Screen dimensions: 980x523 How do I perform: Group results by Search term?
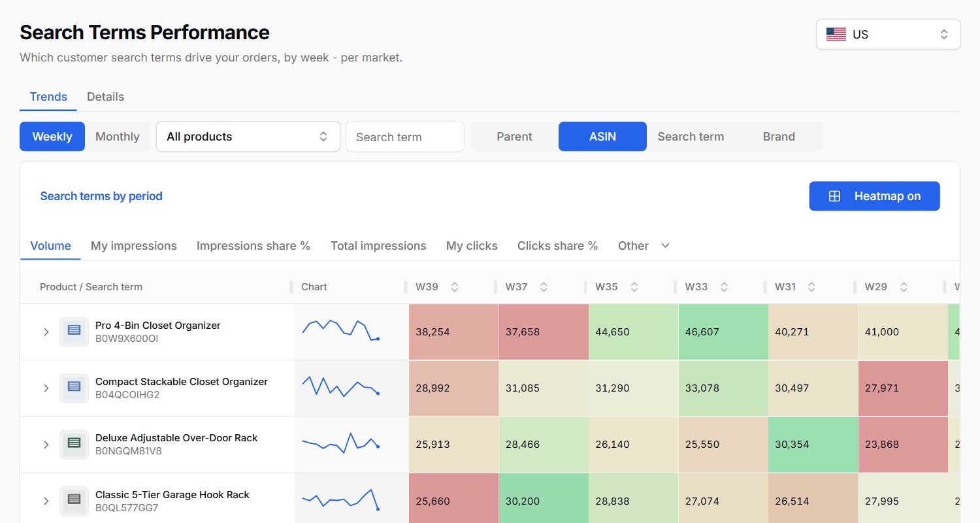point(691,137)
